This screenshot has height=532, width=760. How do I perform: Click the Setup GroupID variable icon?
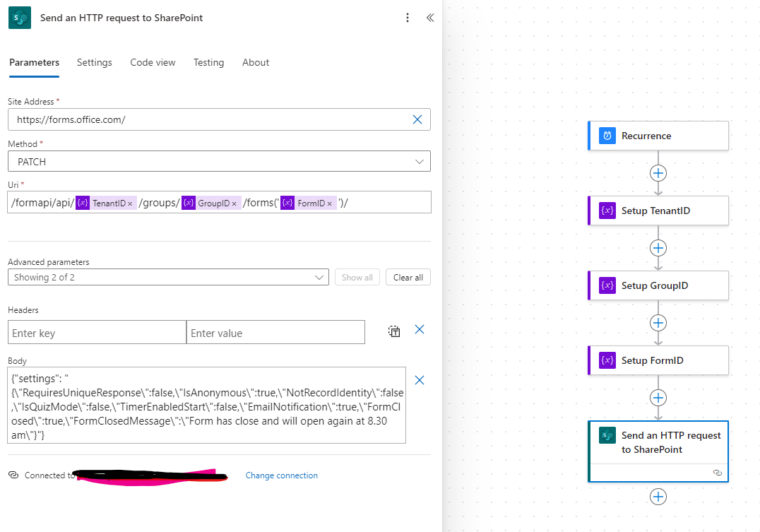[607, 285]
